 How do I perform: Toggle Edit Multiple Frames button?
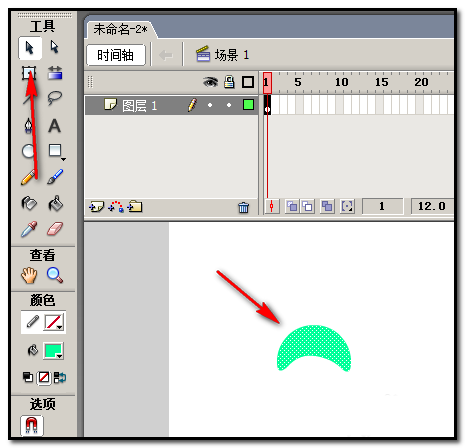coord(327,207)
